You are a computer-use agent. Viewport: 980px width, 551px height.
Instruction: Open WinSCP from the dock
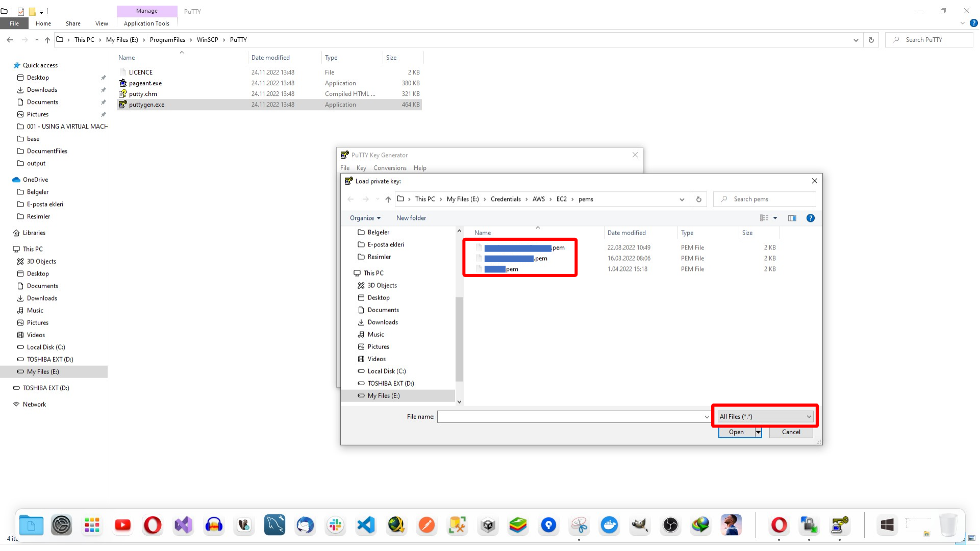[x=809, y=525]
